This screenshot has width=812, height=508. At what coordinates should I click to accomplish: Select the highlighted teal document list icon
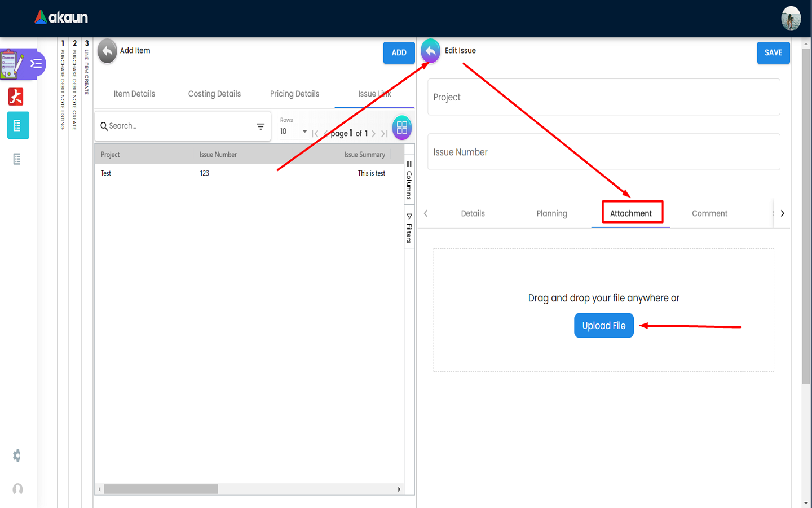pyautogui.click(x=17, y=125)
